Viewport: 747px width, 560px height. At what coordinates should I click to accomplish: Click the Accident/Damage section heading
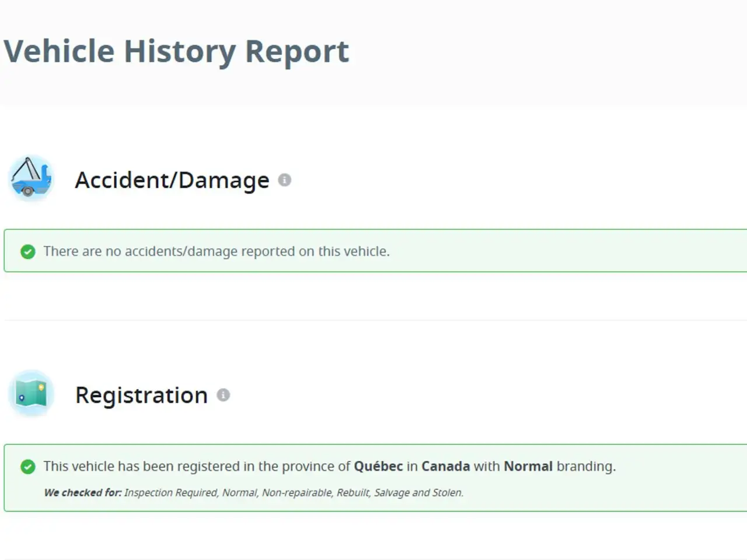172,180
